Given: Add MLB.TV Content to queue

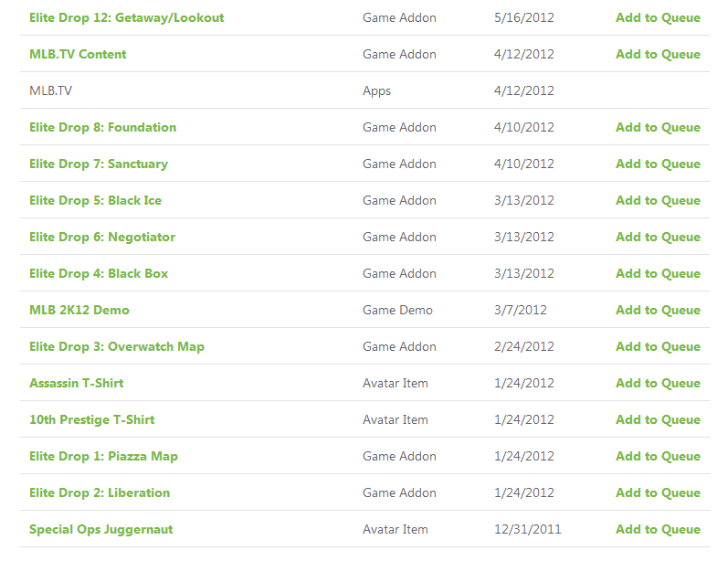Looking at the screenshot, I should pyautogui.click(x=658, y=54).
